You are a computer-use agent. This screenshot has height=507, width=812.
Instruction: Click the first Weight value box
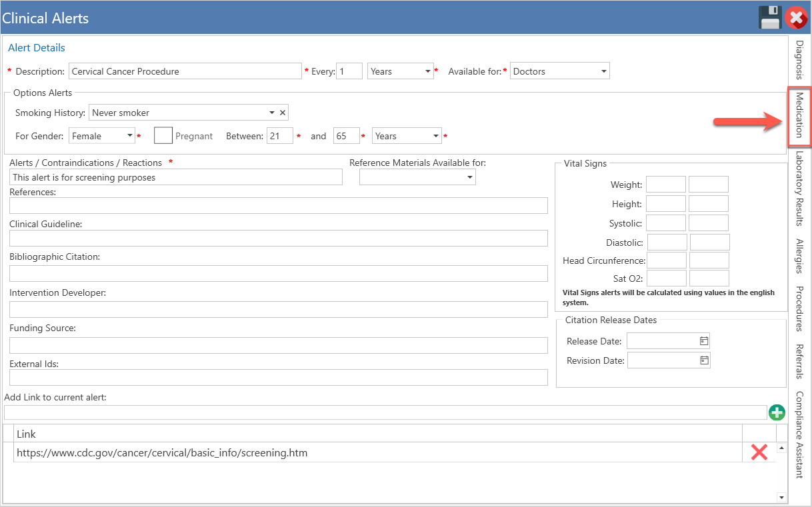[x=666, y=185]
